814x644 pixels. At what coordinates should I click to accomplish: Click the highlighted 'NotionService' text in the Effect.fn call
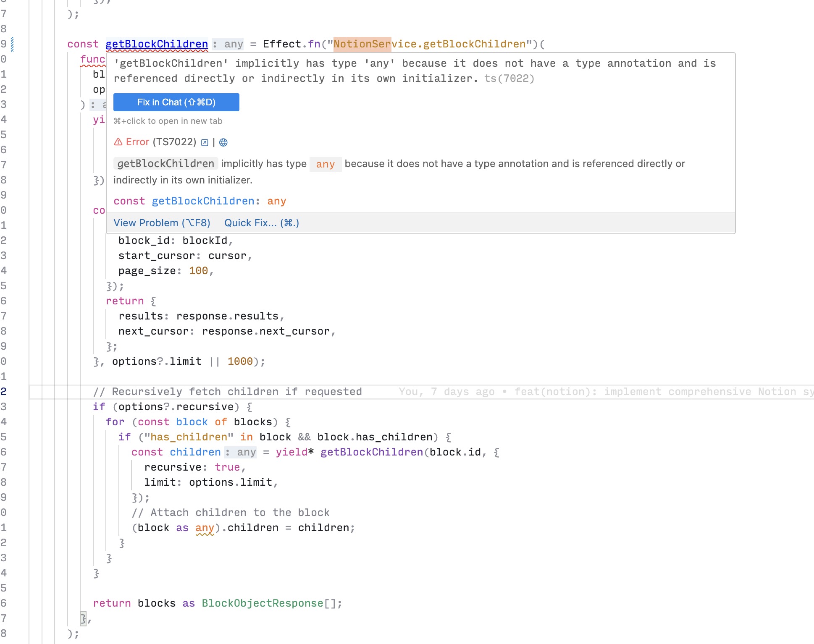[x=362, y=44]
